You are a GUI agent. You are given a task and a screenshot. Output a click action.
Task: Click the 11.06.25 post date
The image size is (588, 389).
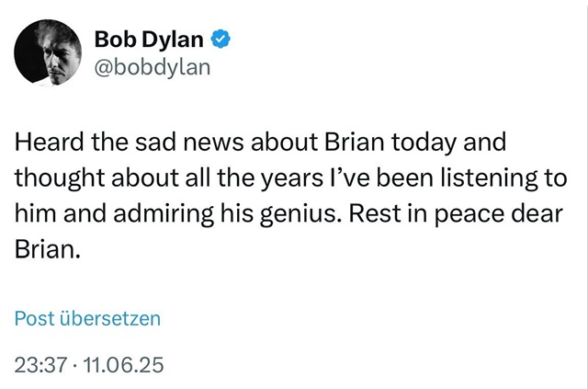coord(123,365)
